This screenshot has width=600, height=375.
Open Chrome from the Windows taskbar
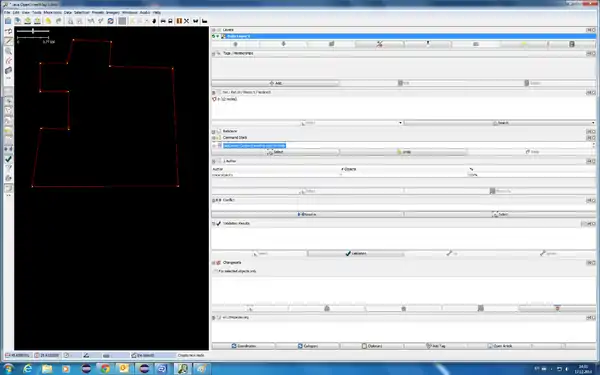point(105,369)
